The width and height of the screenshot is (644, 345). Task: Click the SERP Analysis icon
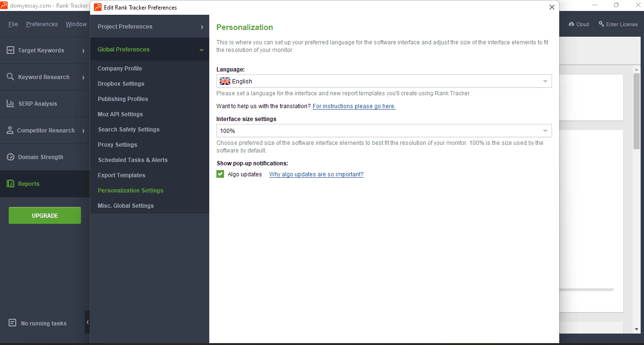pos(10,103)
